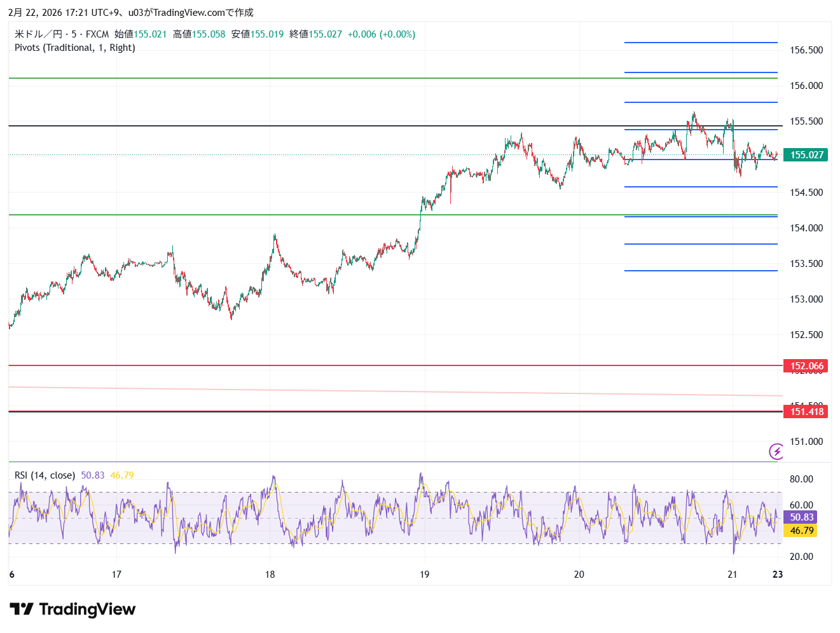
Task: Click the 米ドル/円 symbol title
Action: pyautogui.click(x=38, y=34)
